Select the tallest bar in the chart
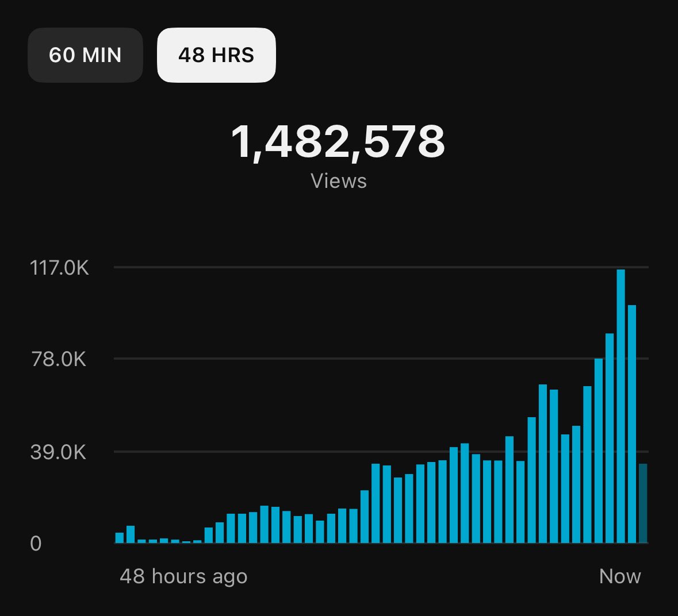Image resolution: width=678 pixels, height=616 pixels. click(620, 406)
